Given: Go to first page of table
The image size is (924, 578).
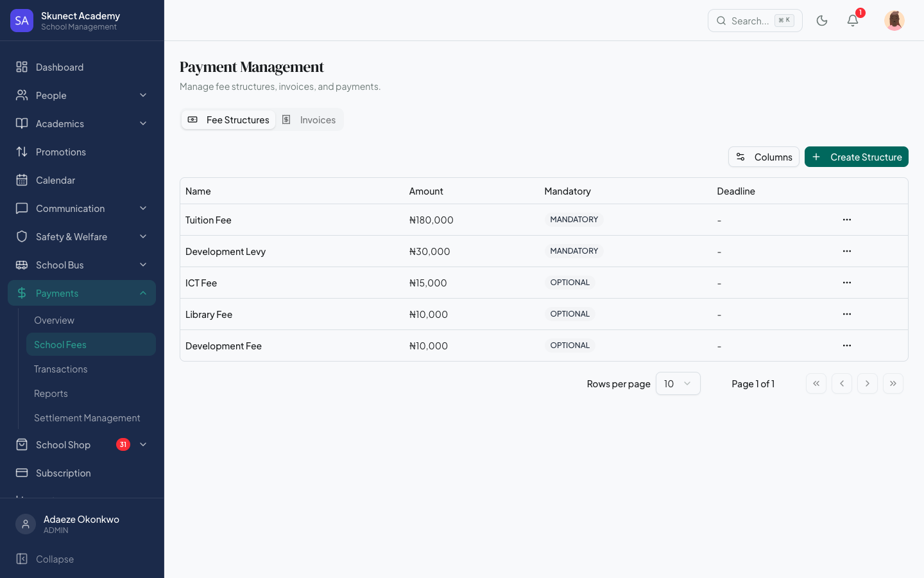Looking at the screenshot, I should [816, 383].
